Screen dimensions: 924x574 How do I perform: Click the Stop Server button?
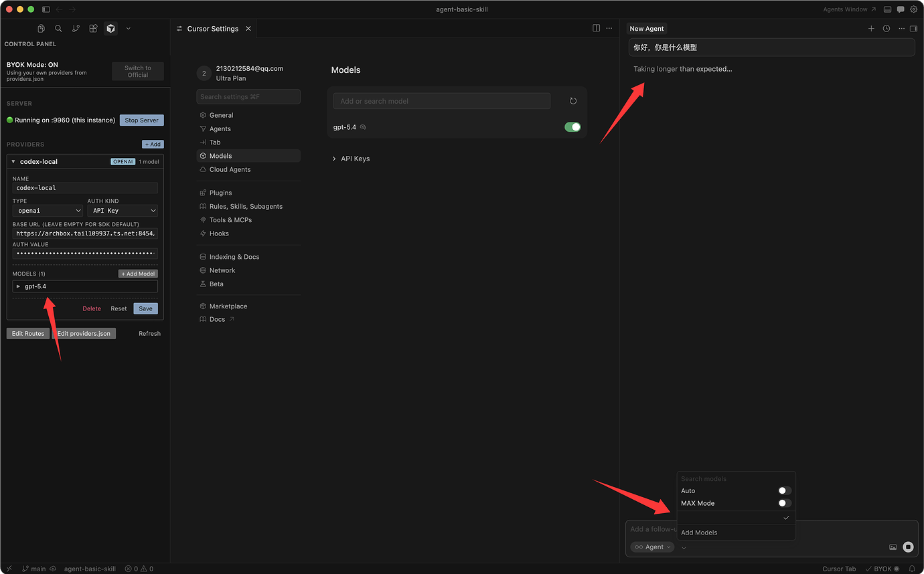[x=141, y=120]
